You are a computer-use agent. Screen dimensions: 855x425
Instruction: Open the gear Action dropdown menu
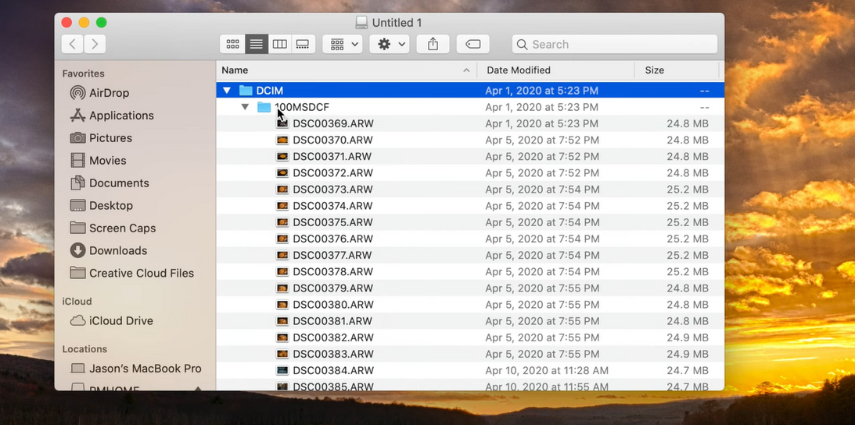click(389, 44)
